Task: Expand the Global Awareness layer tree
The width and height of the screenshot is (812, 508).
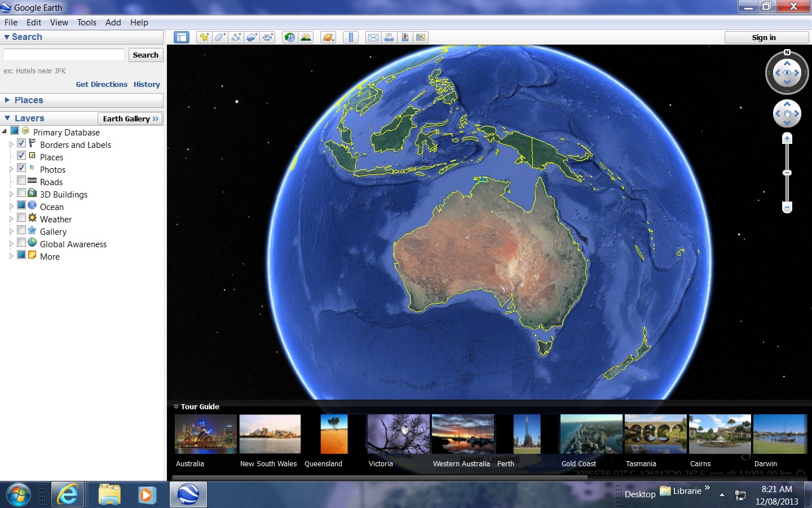Action: click(11, 244)
